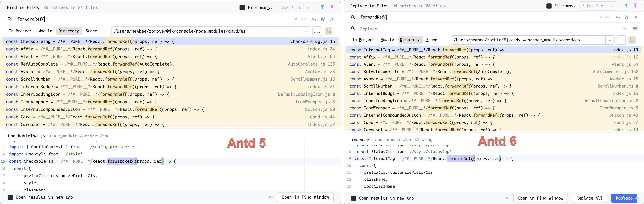This screenshot has width=644, height=204.
Task: Toggle Match Case in Find in Files search
Action: (314, 19)
